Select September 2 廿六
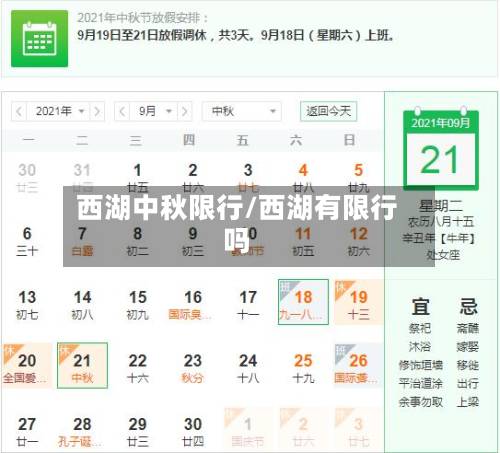500x453 pixels. [193, 178]
